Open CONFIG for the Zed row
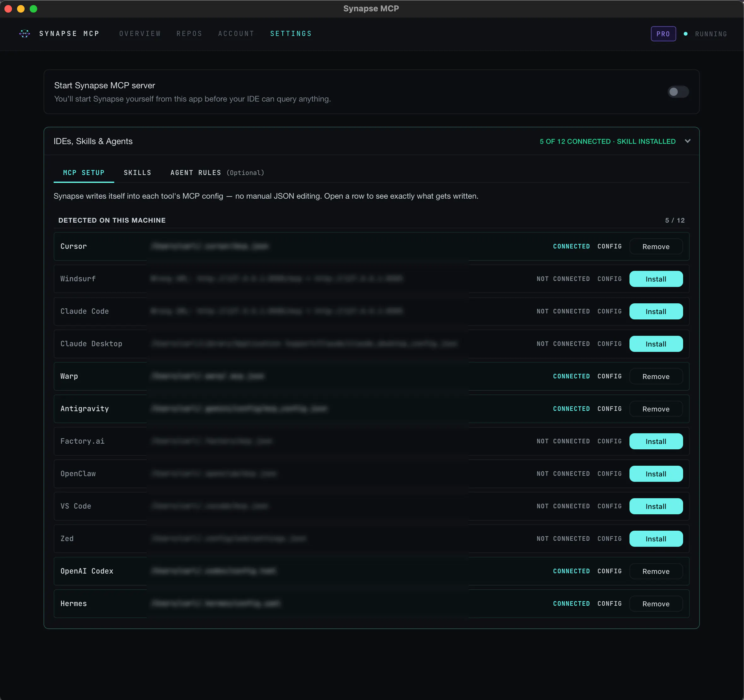Screen dimensions: 744x700 click(609, 539)
